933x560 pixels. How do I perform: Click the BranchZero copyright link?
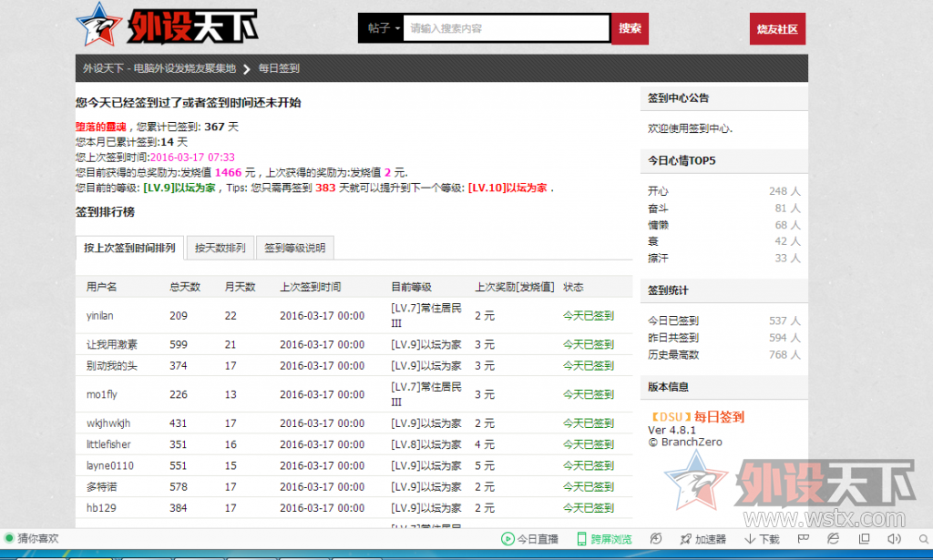pos(677,442)
